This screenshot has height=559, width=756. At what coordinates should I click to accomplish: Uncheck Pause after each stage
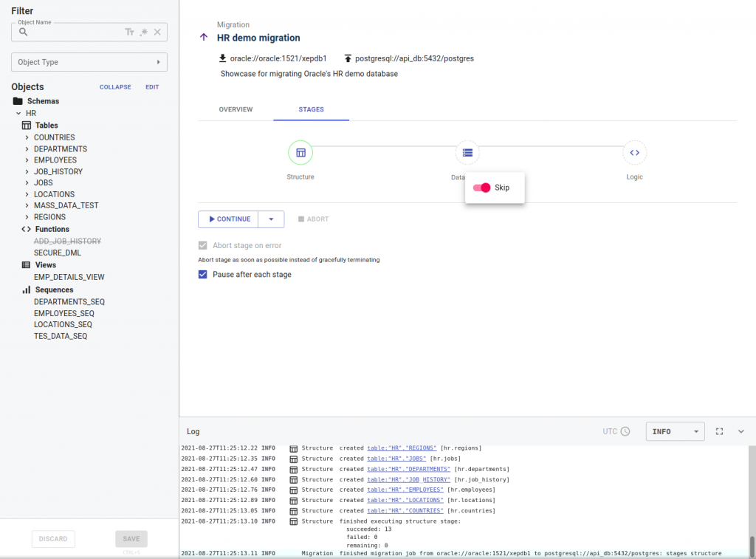(202, 275)
